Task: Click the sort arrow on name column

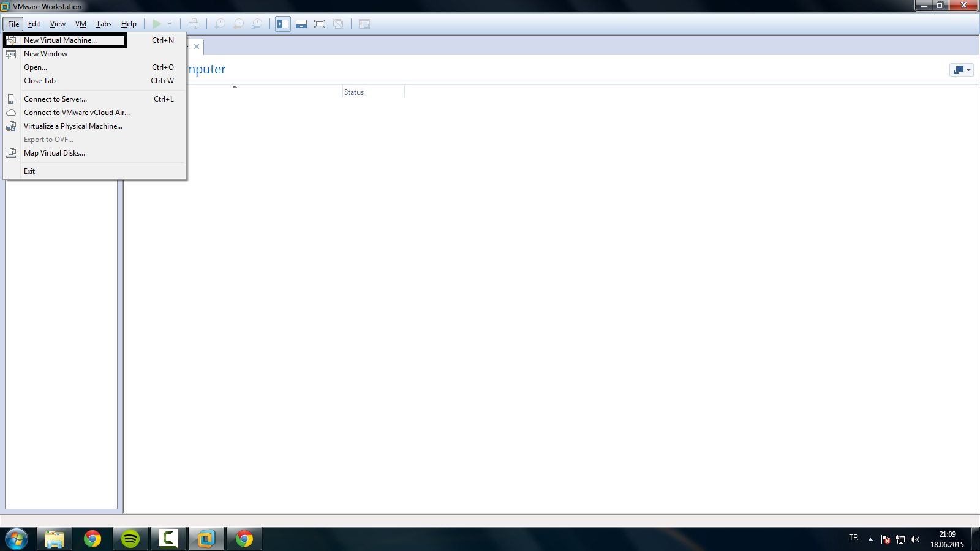Action: [x=235, y=87]
